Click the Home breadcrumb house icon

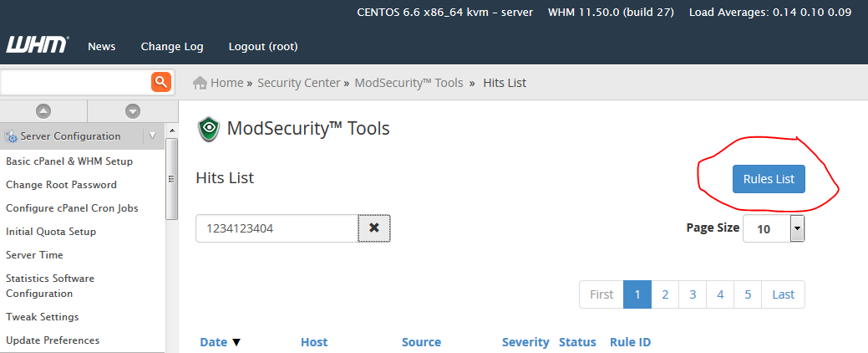pyautogui.click(x=201, y=83)
